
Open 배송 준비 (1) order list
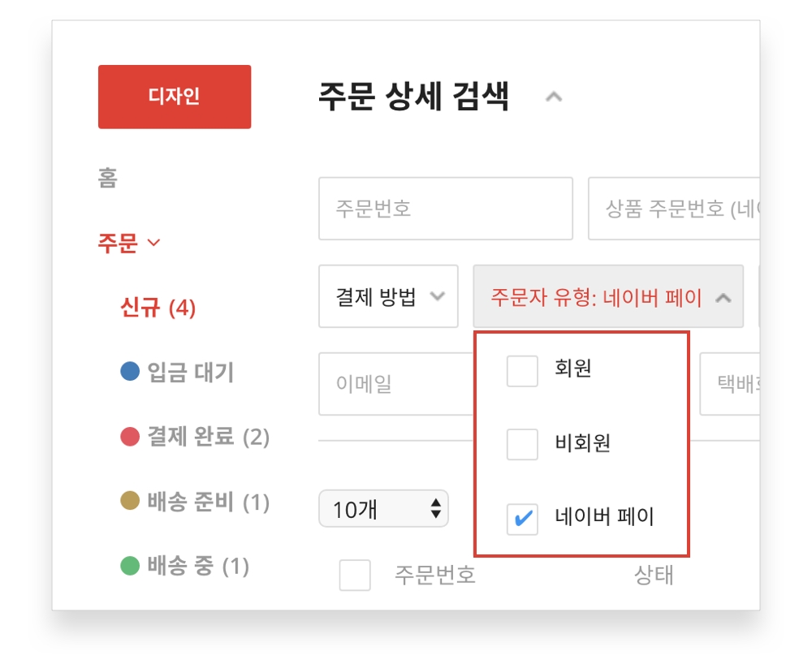pos(208,502)
